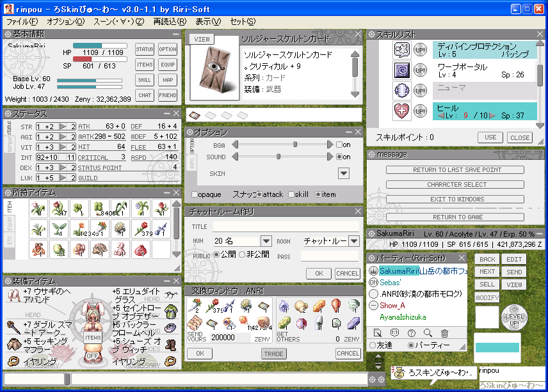The image size is (548, 392).
Task: Click the LEVEL UP! round button
Action: [x=514, y=317]
